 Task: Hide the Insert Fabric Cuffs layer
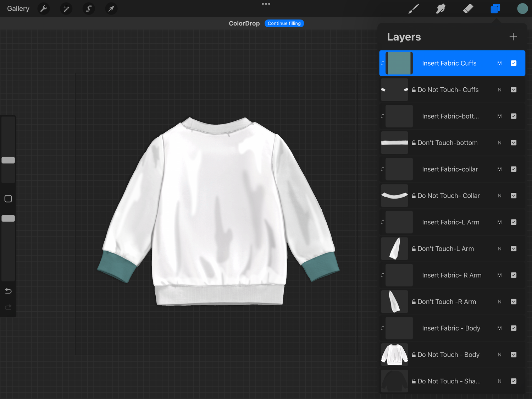click(514, 63)
